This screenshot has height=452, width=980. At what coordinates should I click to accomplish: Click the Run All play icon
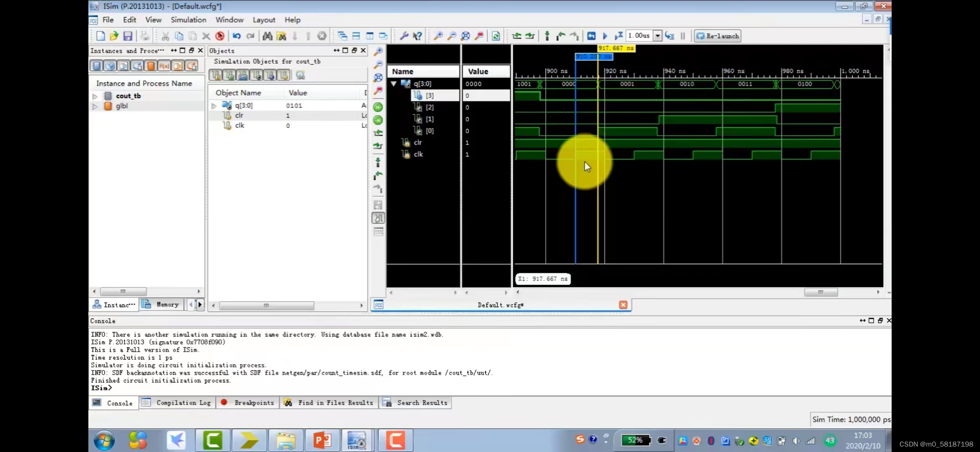click(605, 36)
